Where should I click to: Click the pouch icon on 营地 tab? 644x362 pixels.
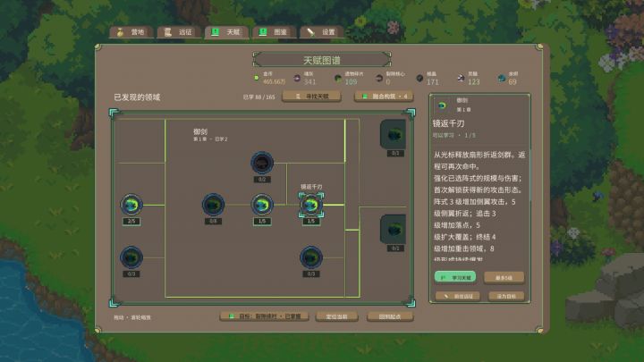point(120,32)
